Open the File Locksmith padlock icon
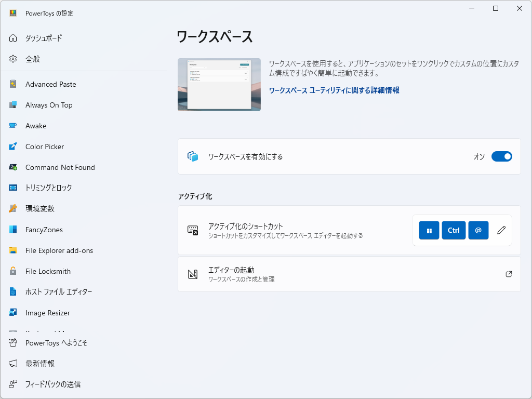Viewport: 532px width, 399px height. tap(12, 271)
